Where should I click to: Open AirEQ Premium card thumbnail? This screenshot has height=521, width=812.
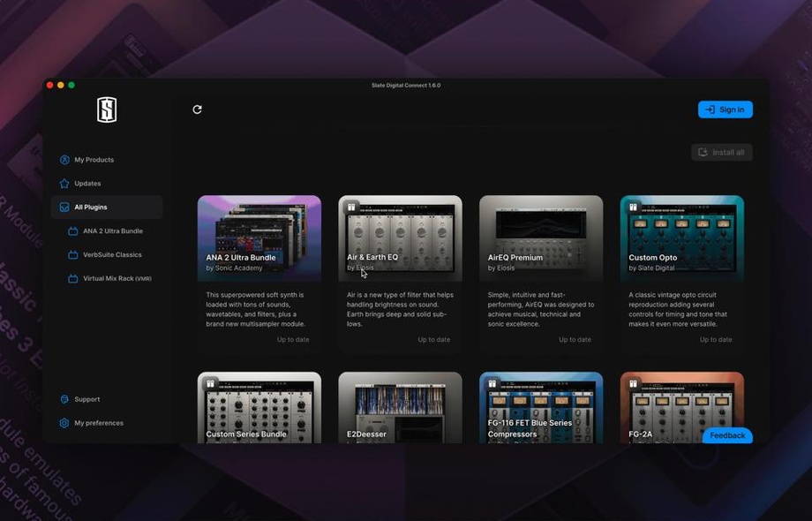tap(541, 238)
